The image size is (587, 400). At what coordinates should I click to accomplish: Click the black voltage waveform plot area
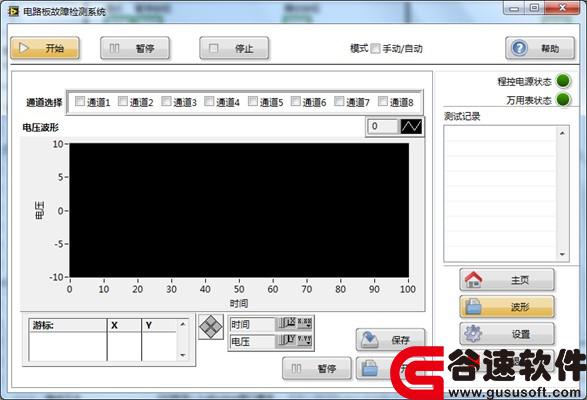(239, 210)
